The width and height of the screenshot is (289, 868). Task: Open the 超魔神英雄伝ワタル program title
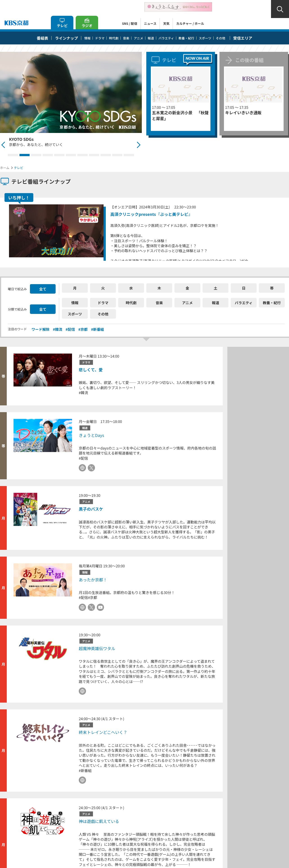pos(97,649)
